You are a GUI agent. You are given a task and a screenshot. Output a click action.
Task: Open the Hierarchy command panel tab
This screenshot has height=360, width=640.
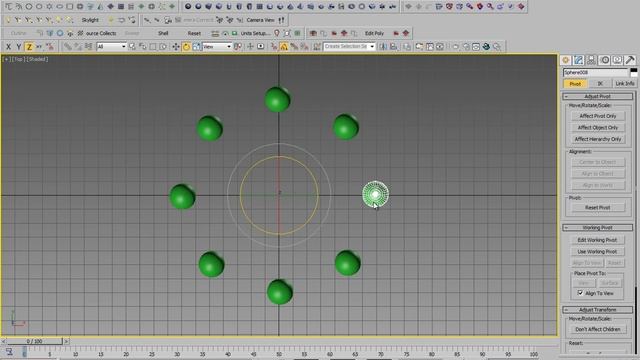click(591, 60)
